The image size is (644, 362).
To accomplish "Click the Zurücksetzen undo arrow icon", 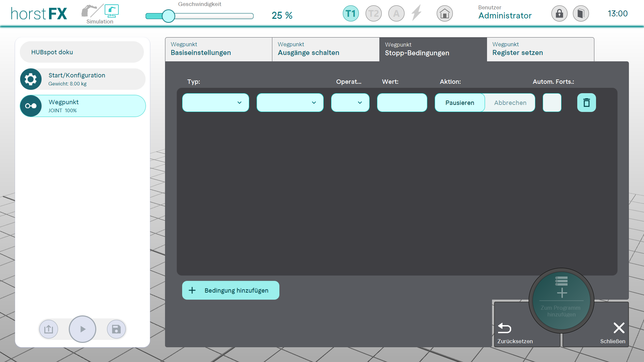I will (x=504, y=328).
